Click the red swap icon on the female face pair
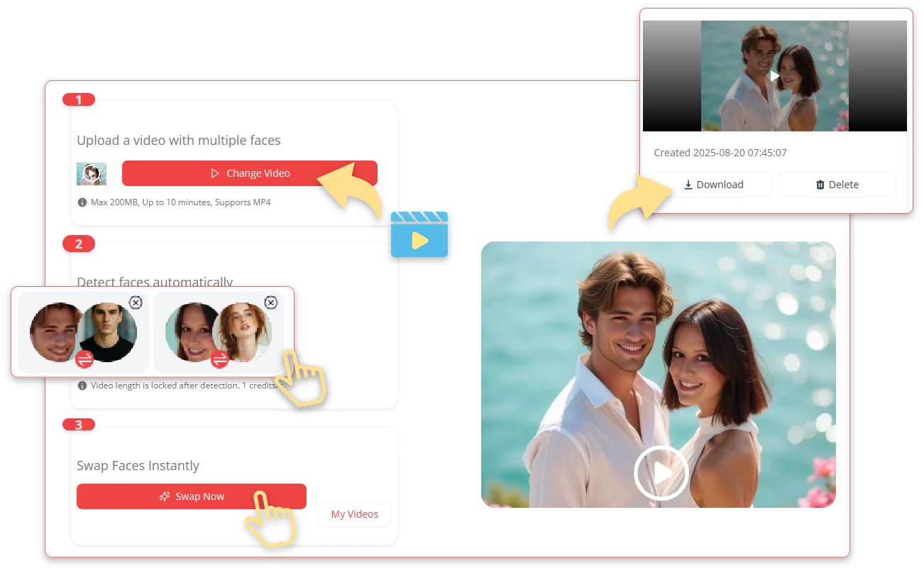The height and width of the screenshot is (571, 924). 220,359
